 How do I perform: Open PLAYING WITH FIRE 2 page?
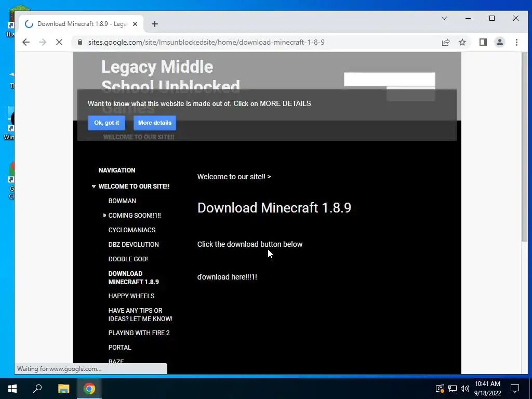click(x=139, y=333)
